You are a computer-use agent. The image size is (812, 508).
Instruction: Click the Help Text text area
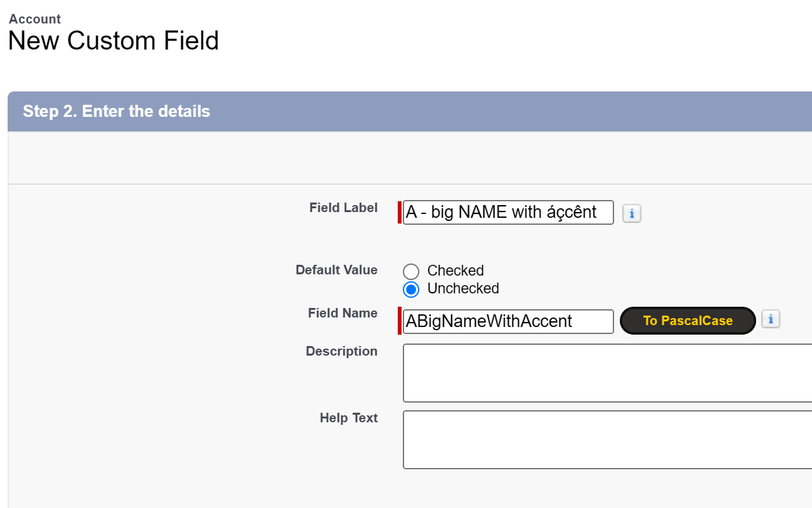(x=571, y=439)
